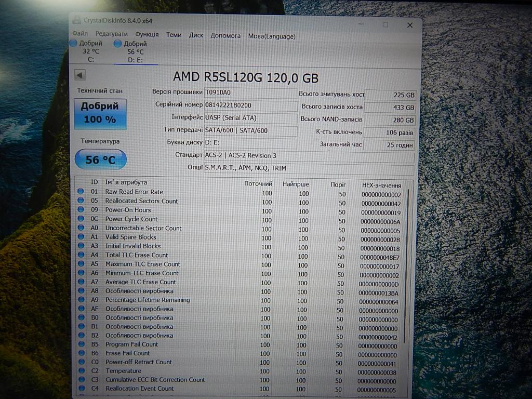Image resolution: width=532 pixels, height=399 pixels.
Task: Select the Percentage Lifetime Remaining attribute name
Action: click(x=148, y=300)
